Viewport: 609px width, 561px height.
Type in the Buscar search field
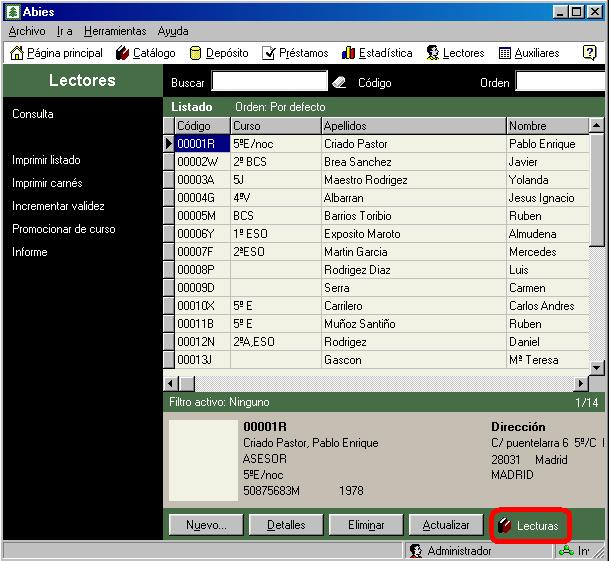(x=269, y=82)
